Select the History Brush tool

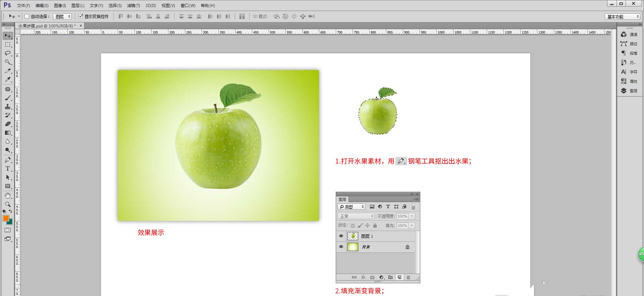8,115
